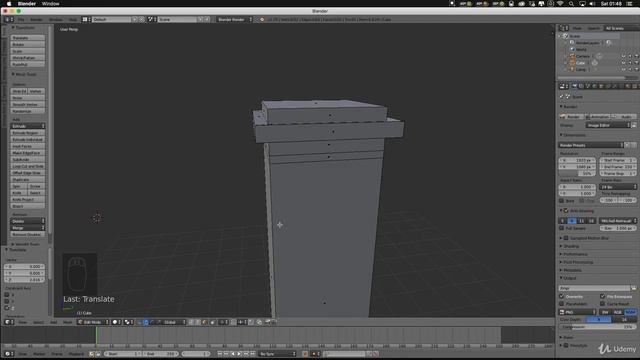640x360 pixels.
Task: Toggle the Anti-Aliasing checkbox
Action: (x=566, y=211)
